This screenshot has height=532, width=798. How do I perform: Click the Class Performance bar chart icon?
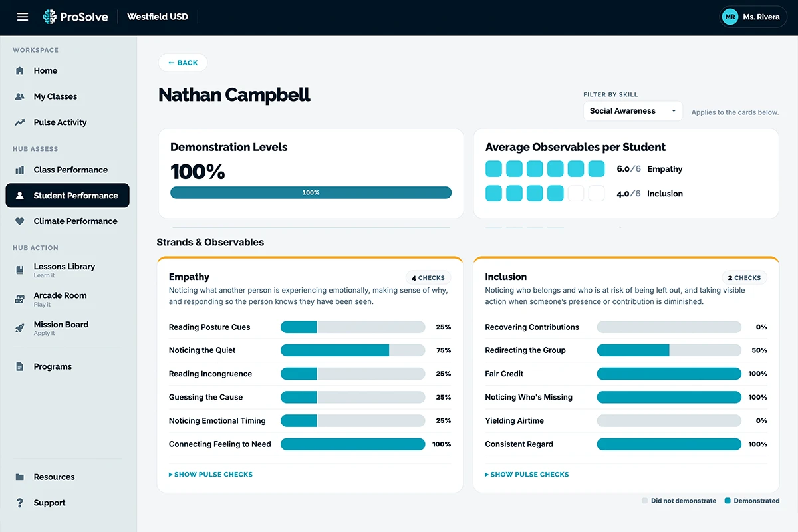pyautogui.click(x=20, y=170)
